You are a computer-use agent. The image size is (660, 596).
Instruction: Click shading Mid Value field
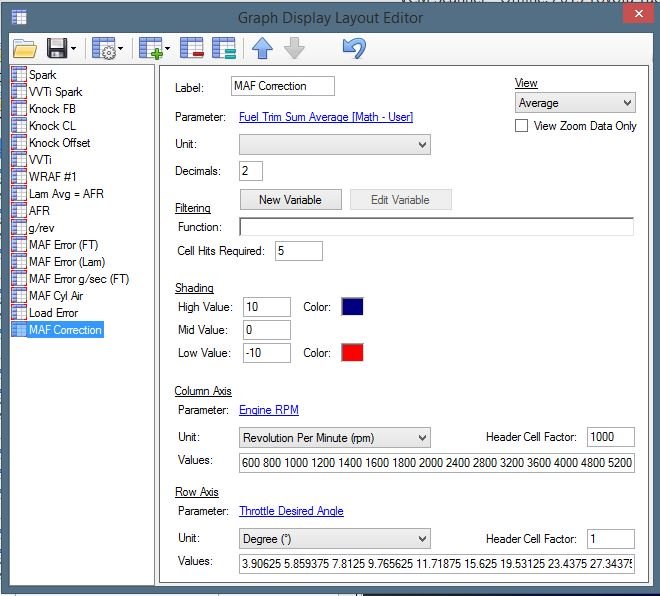click(x=266, y=330)
